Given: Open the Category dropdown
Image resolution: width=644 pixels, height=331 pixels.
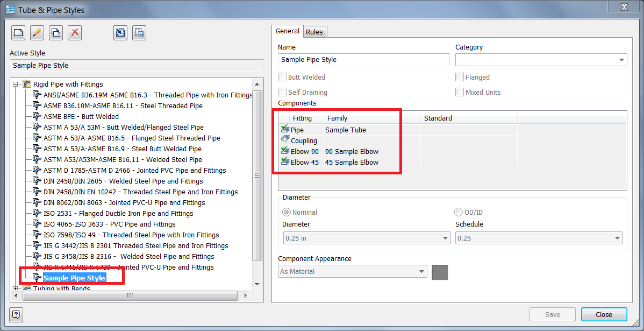Looking at the screenshot, I should (622, 59).
